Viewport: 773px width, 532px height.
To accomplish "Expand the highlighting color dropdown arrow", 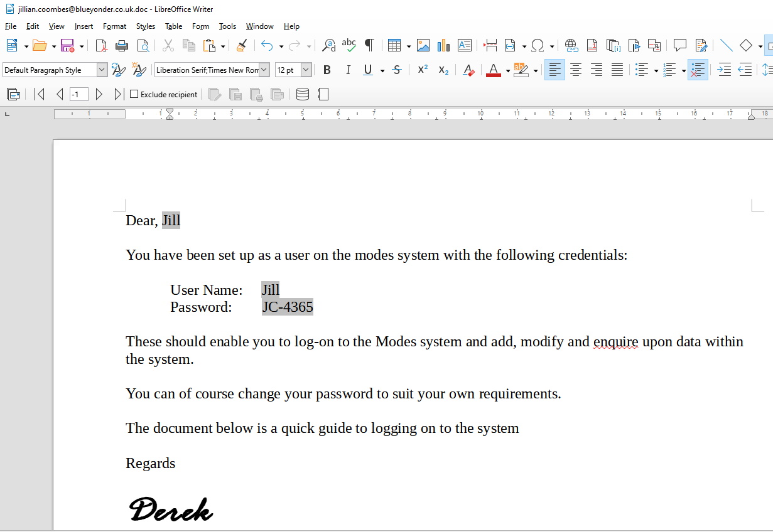I will [535, 71].
